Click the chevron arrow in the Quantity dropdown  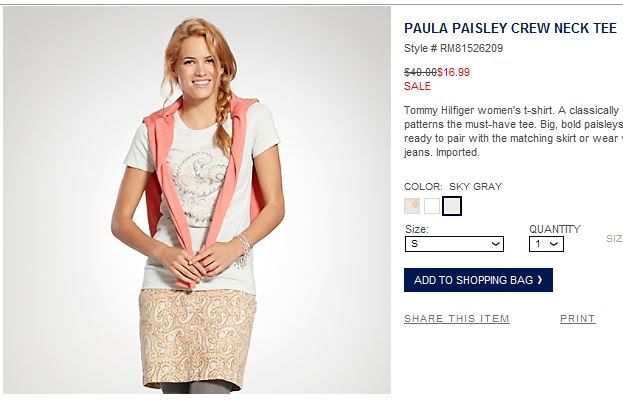554,244
